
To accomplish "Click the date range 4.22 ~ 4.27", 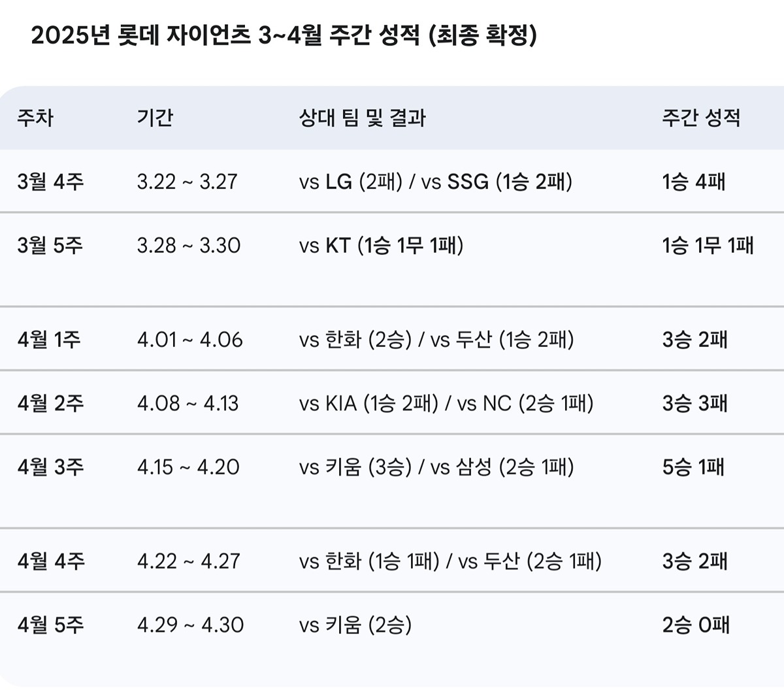I will (189, 561).
